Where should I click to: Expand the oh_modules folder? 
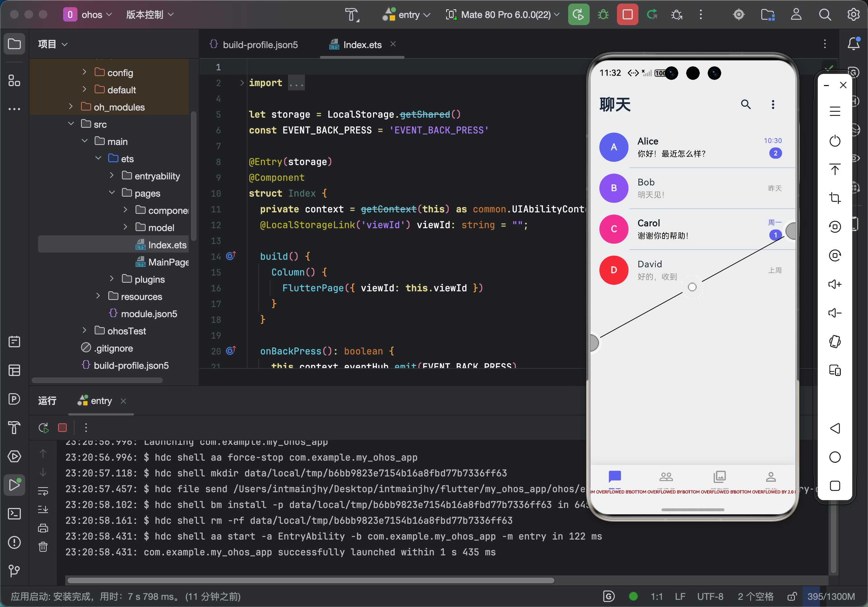(x=71, y=107)
